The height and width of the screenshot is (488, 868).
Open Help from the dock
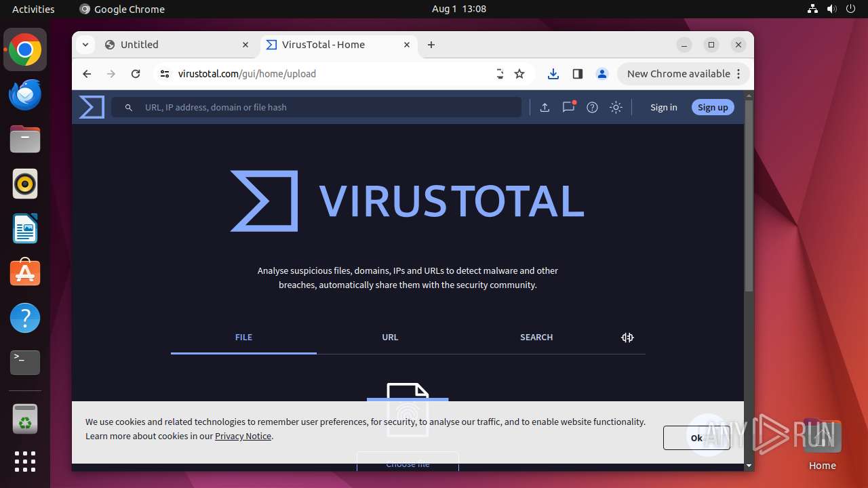[x=25, y=318]
